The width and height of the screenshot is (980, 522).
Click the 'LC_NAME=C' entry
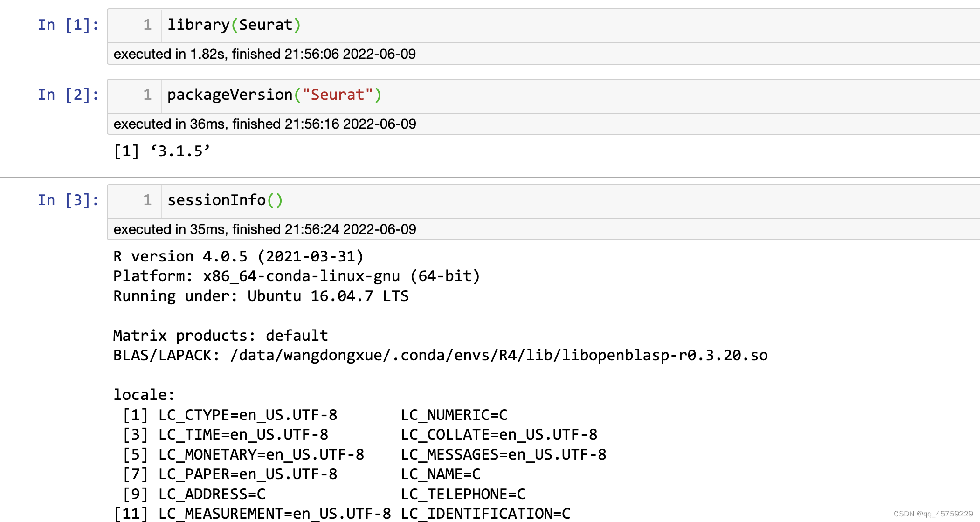click(x=441, y=474)
